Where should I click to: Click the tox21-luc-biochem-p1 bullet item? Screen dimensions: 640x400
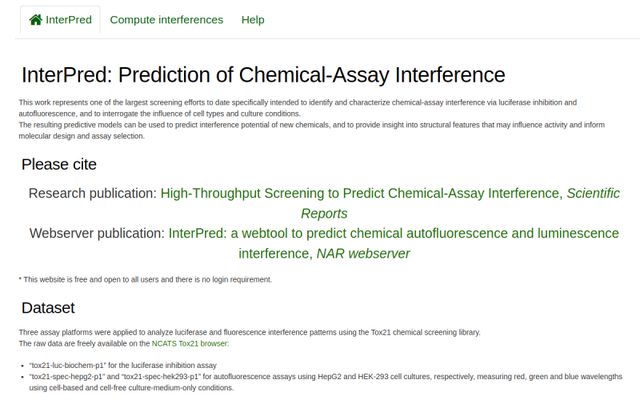pos(123,365)
